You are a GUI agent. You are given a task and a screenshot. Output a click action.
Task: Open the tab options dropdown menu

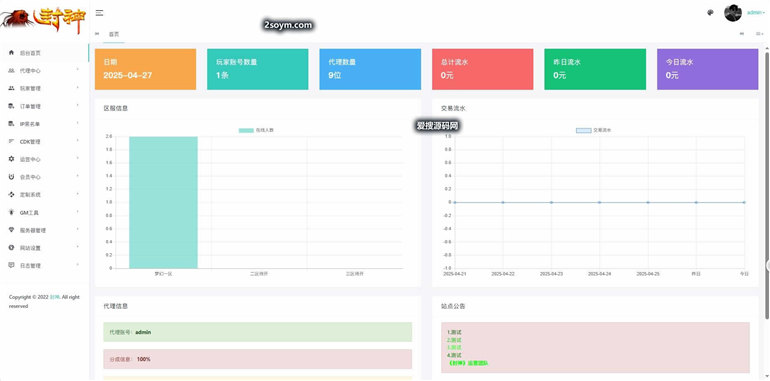click(x=760, y=34)
